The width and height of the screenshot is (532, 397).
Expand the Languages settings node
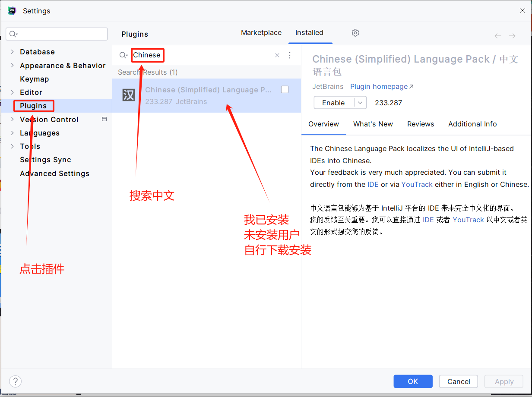(x=12, y=133)
